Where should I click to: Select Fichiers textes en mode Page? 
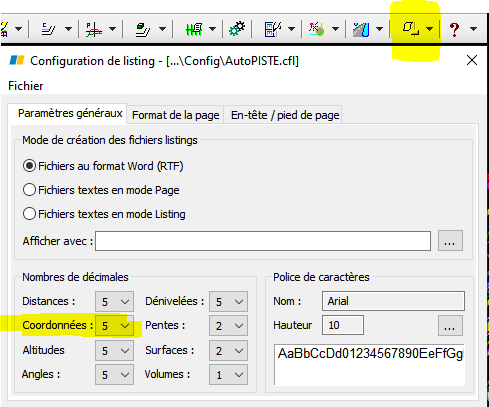point(101,190)
